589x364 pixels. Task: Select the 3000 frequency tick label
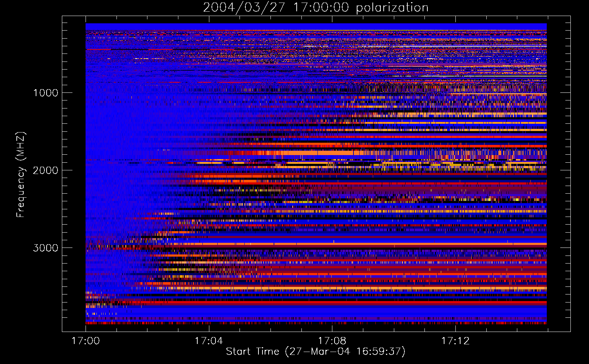(x=46, y=248)
